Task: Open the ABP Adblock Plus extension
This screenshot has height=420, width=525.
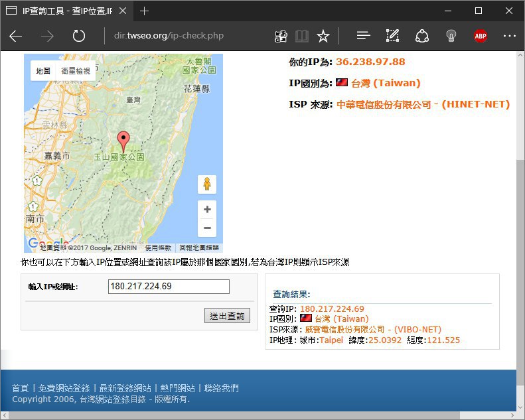Action: tap(481, 36)
